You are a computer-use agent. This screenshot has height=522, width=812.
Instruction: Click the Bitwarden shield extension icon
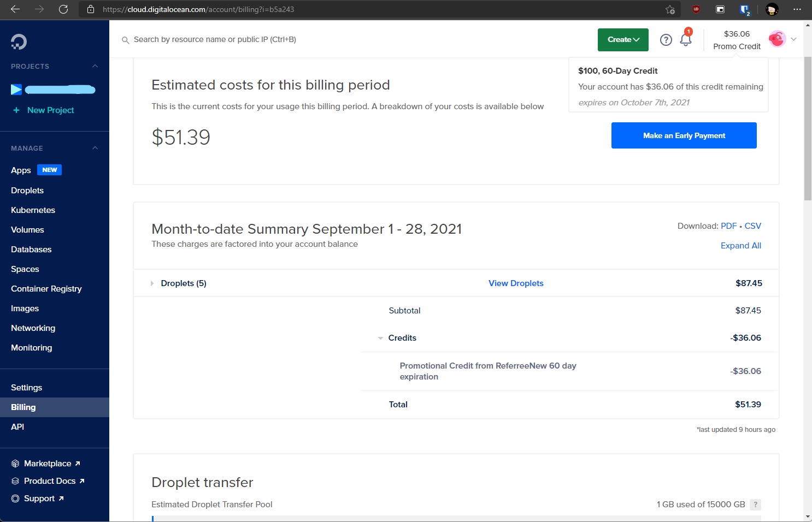(744, 9)
